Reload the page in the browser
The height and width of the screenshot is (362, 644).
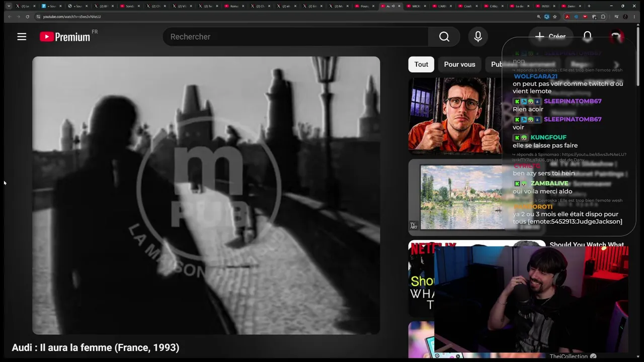[28, 17]
